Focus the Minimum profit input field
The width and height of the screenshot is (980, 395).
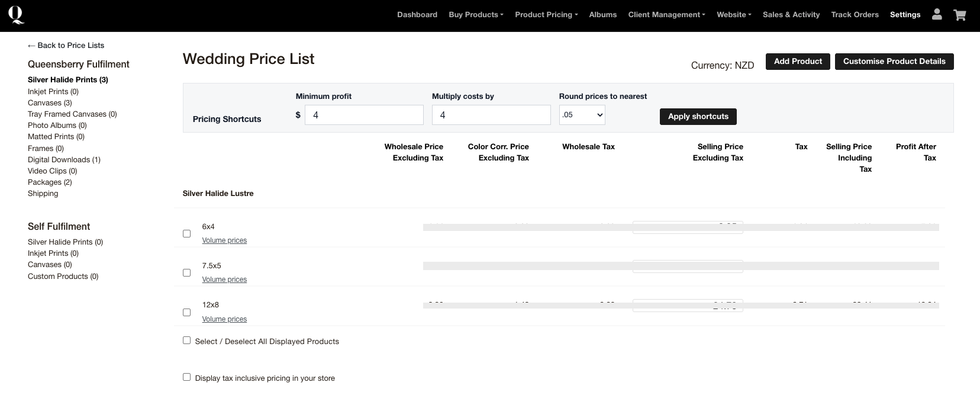coord(364,115)
